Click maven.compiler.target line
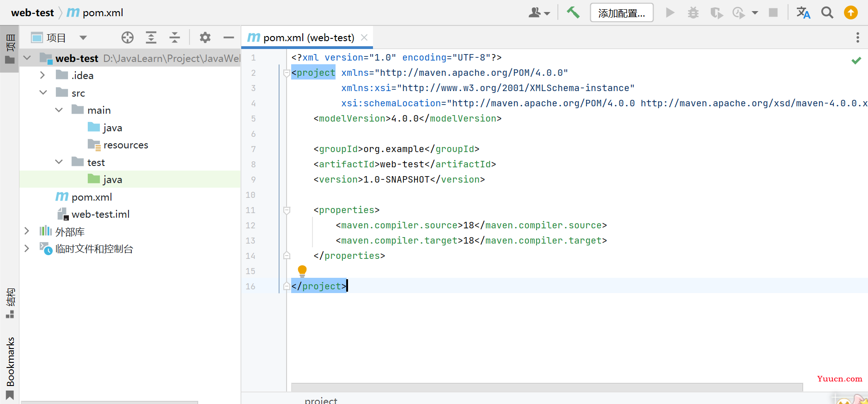 tap(471, 240)
